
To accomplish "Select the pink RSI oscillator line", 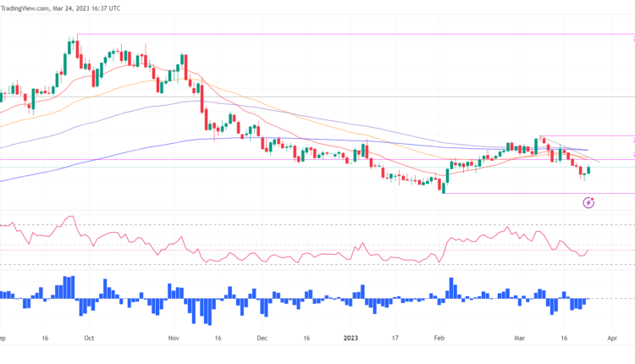I will click(x=254, y=254).
